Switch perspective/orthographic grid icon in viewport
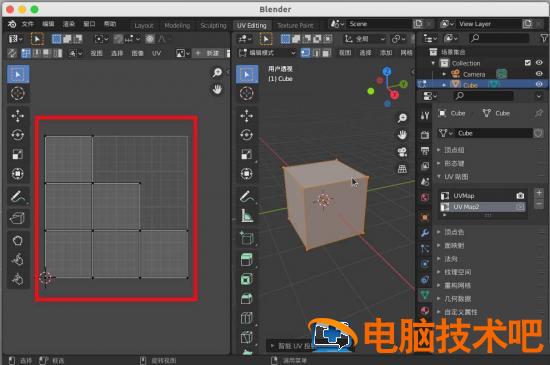Screen dimensions: 550x365 [402, 169]
